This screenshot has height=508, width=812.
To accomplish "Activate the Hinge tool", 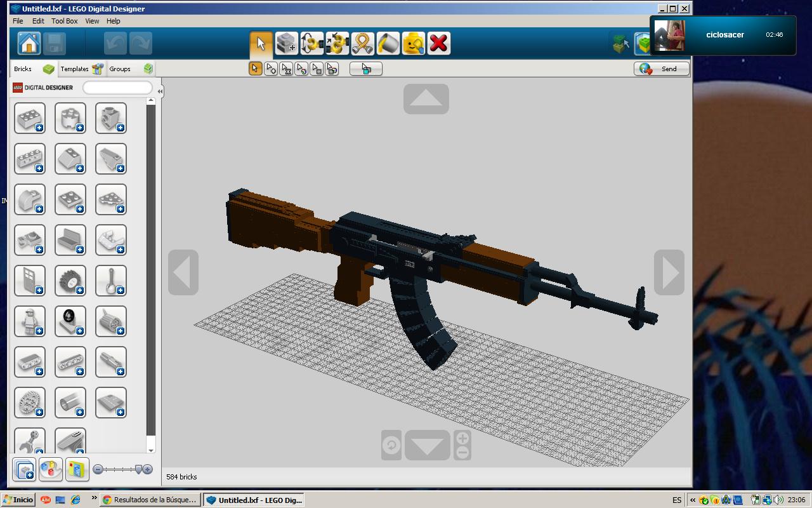I will (x=312, y=43).
